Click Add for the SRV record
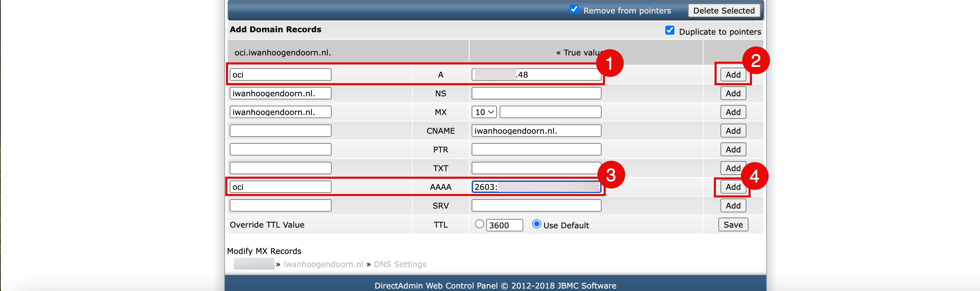Image resolution: width=980 pixels, height=291 pixels. (x=733, y=205)
